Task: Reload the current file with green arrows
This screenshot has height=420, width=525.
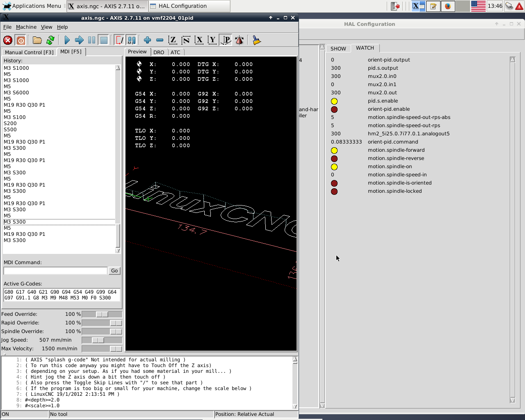Action: tap(50, 40)
